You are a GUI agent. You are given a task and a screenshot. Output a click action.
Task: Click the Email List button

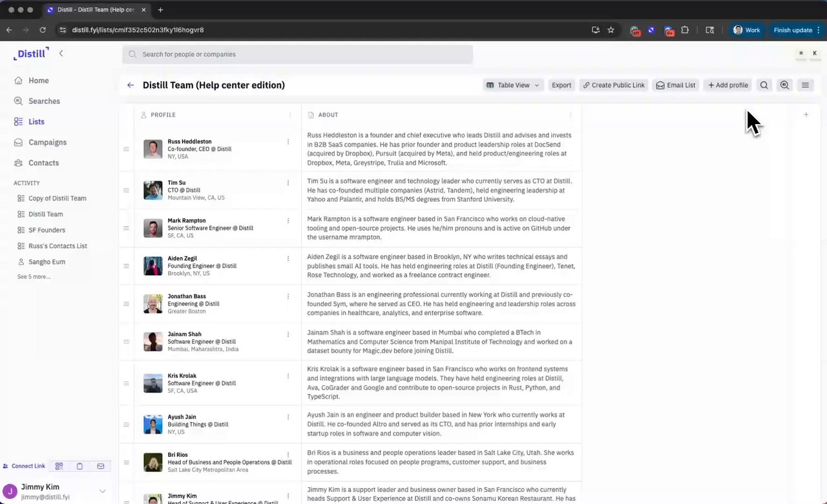pyautogui.click(x=676, y=85)
